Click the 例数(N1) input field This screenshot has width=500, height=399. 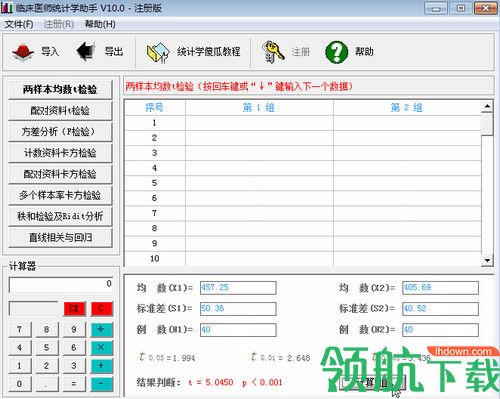[x=238, y=330]
